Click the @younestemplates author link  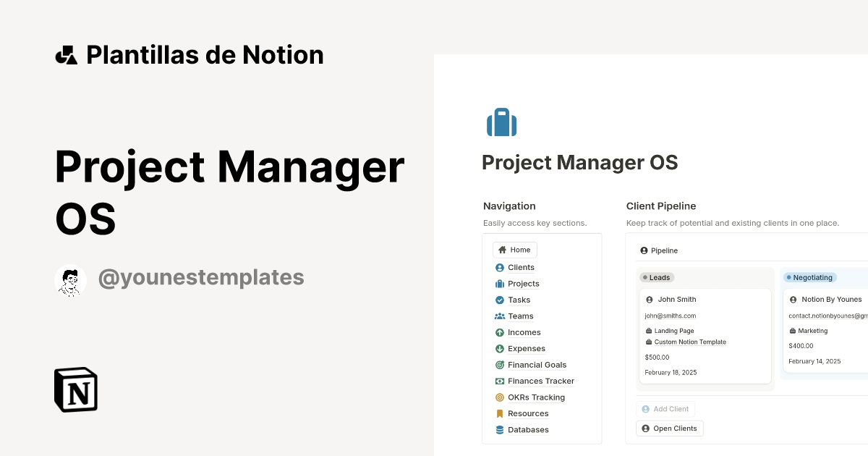[201, 277]
